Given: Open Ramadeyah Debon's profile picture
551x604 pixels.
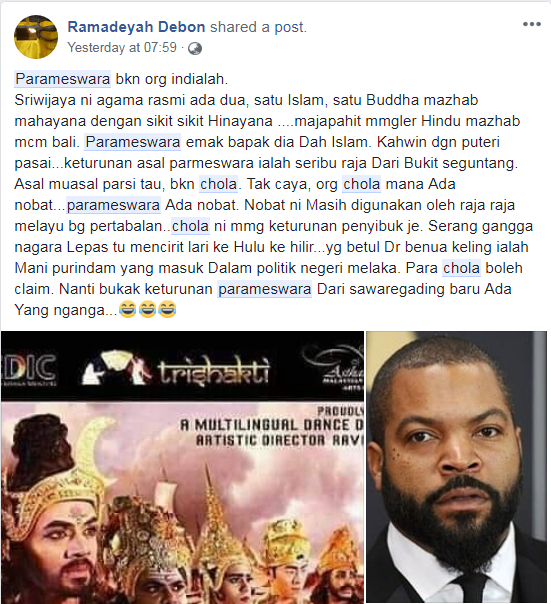Looking at the screenshot, I should [x=36, y=37].
